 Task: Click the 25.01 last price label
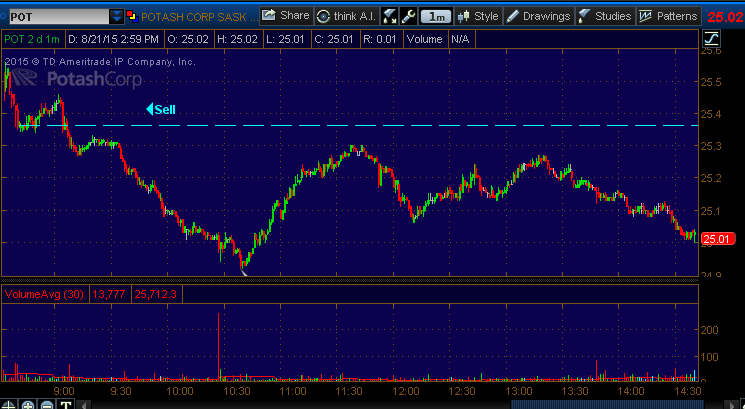(716, 238)
